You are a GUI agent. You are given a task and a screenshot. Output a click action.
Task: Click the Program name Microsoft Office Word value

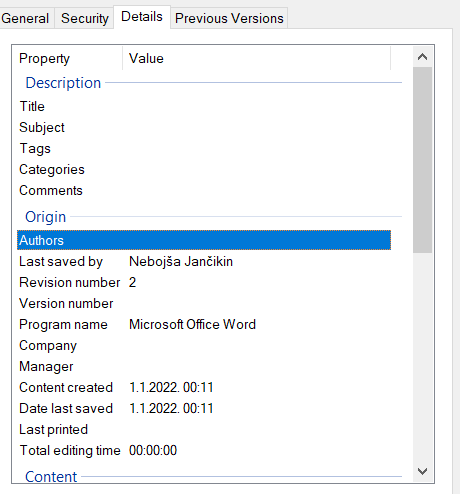click(x=192, y=324)
